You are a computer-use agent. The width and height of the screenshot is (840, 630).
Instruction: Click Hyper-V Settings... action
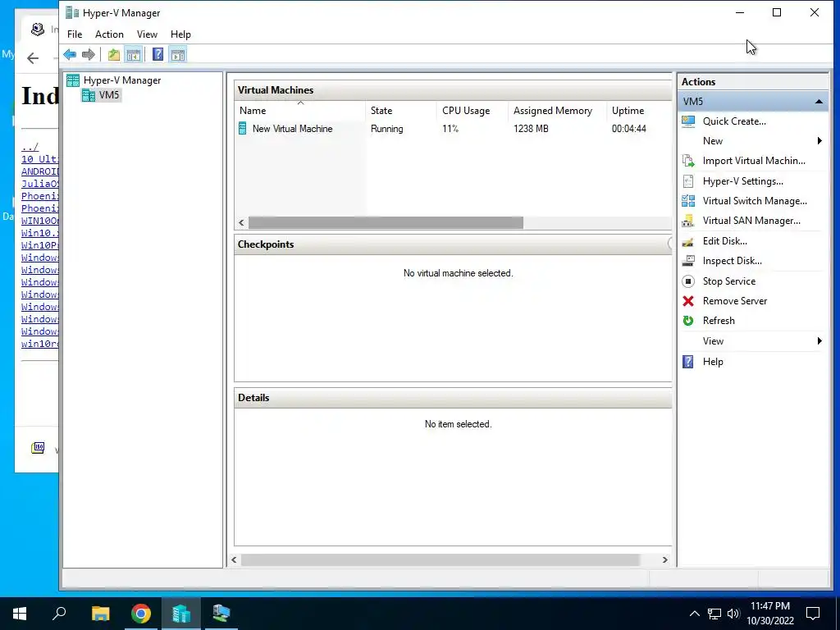point(743,181)
